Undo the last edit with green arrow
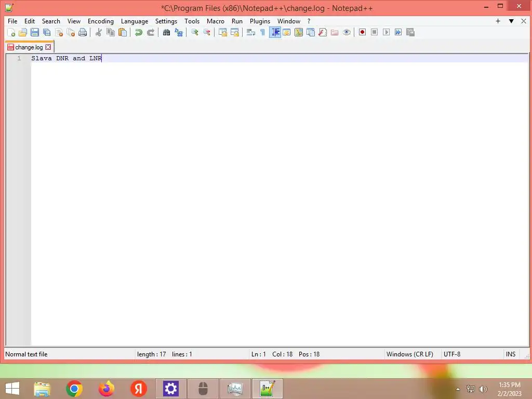The width and height of the screenshot is (532, 399). (138, 33)
